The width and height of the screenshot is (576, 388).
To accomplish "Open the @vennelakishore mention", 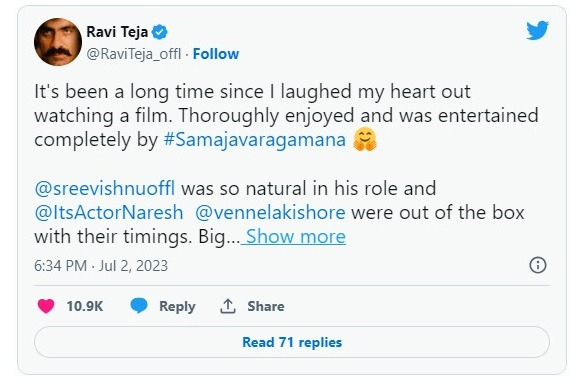I will click(x=270, y=212).
